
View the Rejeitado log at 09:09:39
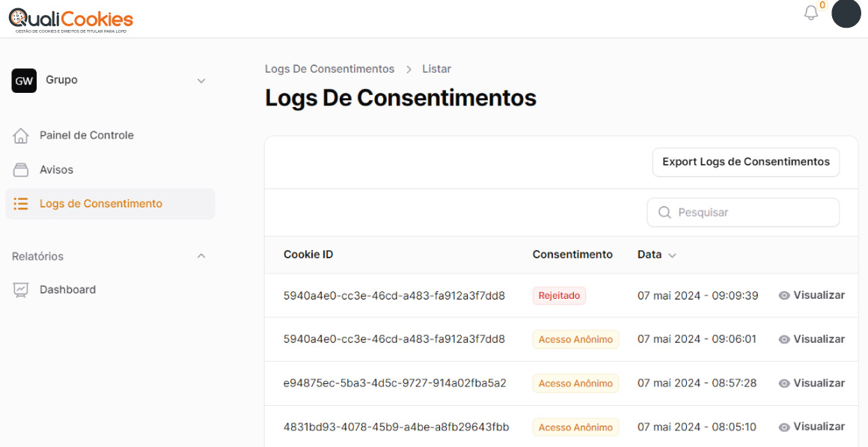tap(811, 295)
